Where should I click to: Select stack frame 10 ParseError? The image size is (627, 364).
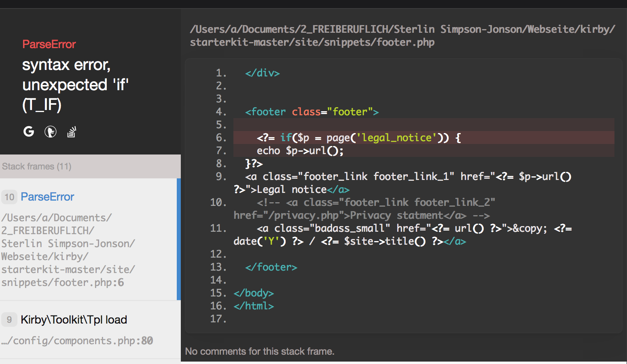coord(90,239)
